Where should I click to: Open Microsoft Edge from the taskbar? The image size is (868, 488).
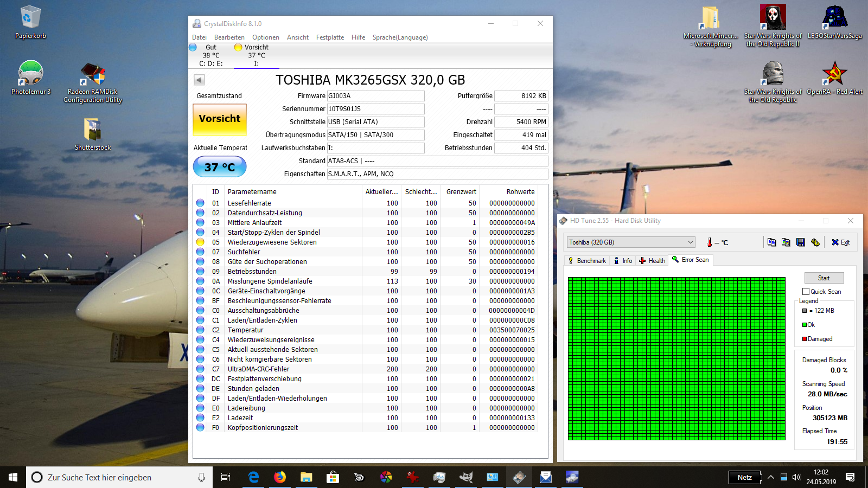click(253, 477)
